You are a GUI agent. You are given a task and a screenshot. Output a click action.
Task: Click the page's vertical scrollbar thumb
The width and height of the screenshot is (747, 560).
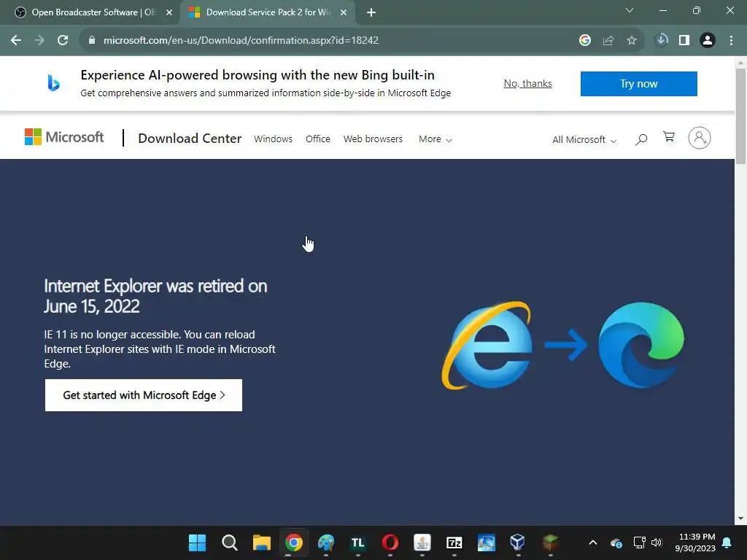(740, 116)
